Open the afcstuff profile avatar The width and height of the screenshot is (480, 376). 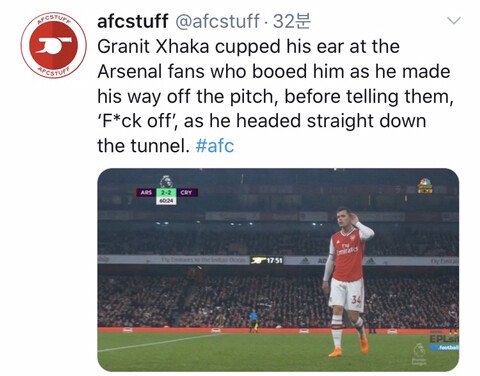53,45
